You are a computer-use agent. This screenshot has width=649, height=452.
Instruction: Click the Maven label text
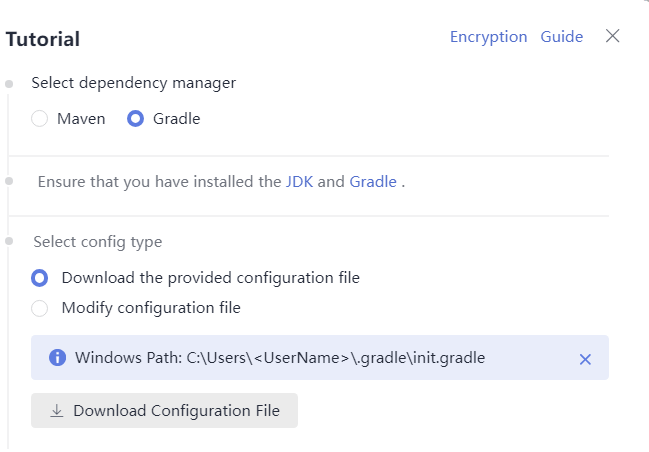(x=81, y=119)
